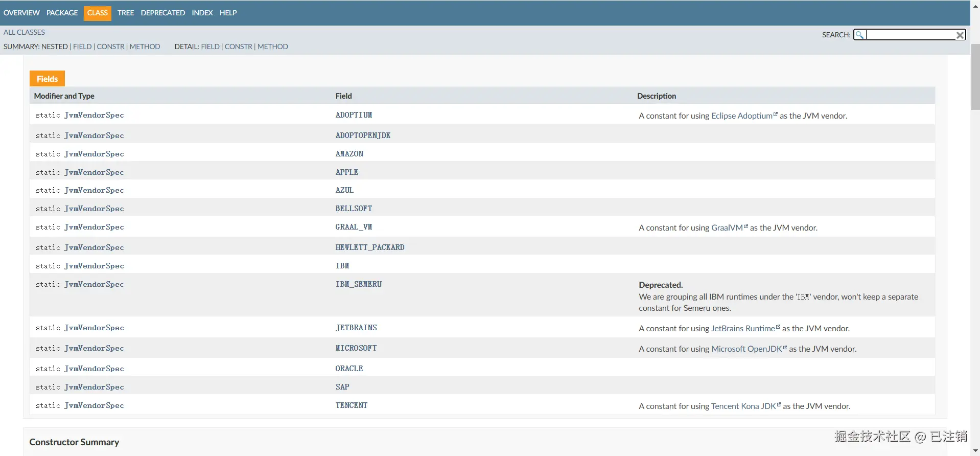This screenshot has width=980, height=456.
Task: Jump to Detail Constr section
Action: tap(239, 47)
